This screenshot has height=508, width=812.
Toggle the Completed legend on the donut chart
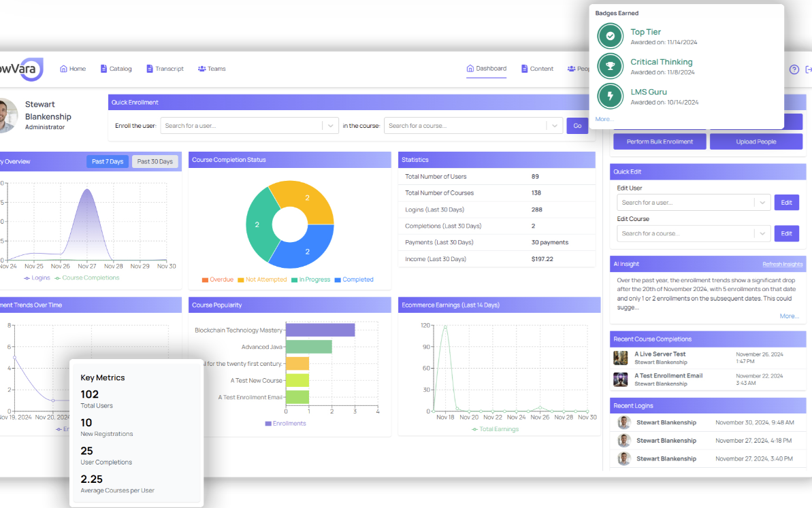click(x=354, y=280)
